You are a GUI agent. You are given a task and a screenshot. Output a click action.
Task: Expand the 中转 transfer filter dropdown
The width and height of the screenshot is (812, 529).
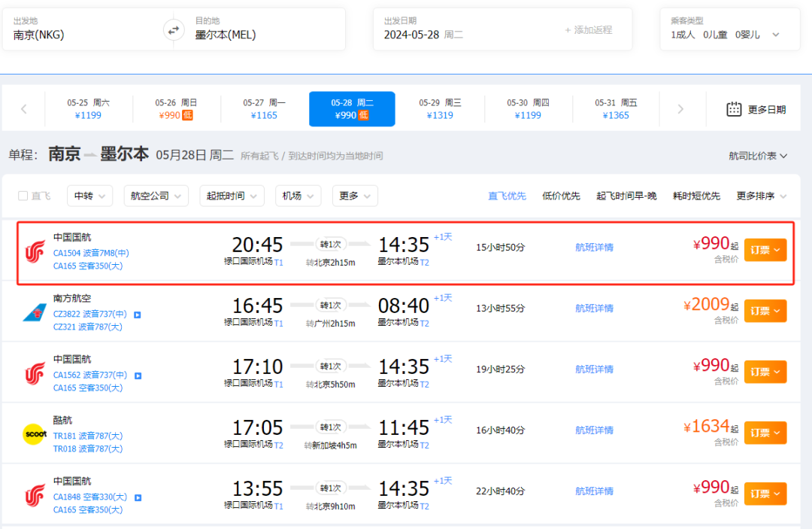tap(89, 196)
